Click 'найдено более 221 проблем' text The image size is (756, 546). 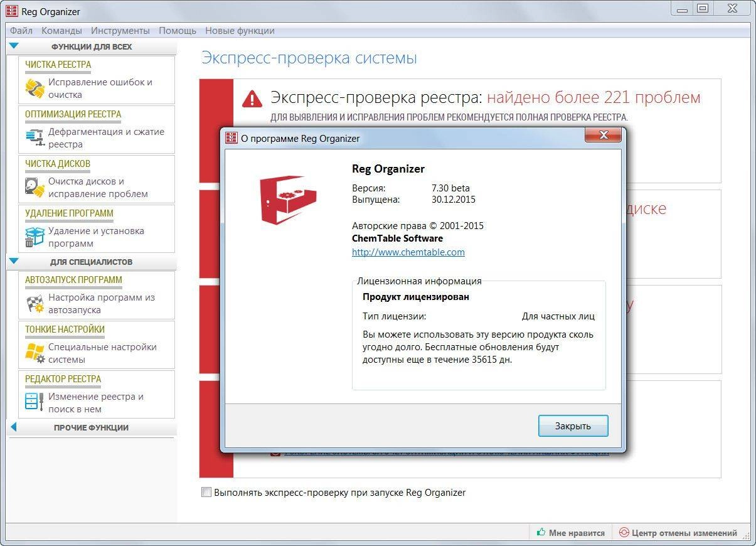tap(594, 98)
